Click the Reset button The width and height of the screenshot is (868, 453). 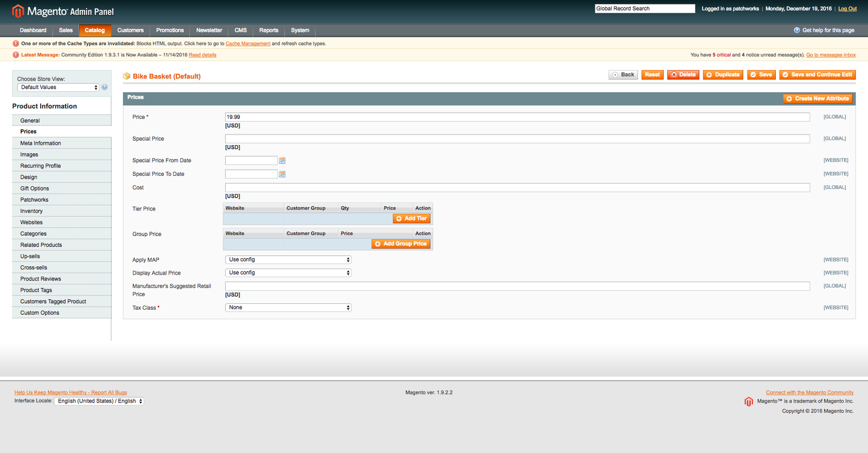point(653,75)
